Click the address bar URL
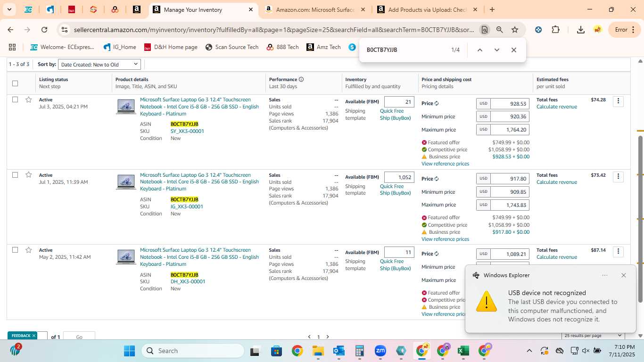This screenshot has height=362, width=644. (274, 30)
